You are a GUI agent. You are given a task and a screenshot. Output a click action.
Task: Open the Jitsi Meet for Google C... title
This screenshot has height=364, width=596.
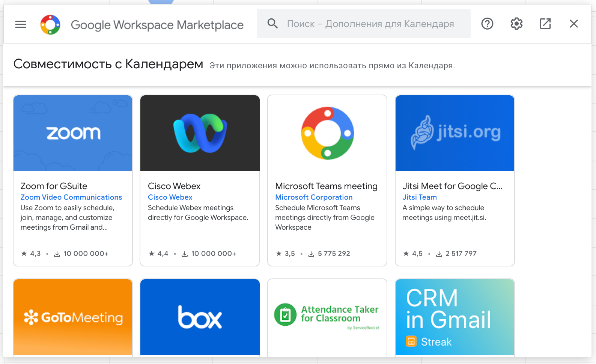tap(452, 186)
